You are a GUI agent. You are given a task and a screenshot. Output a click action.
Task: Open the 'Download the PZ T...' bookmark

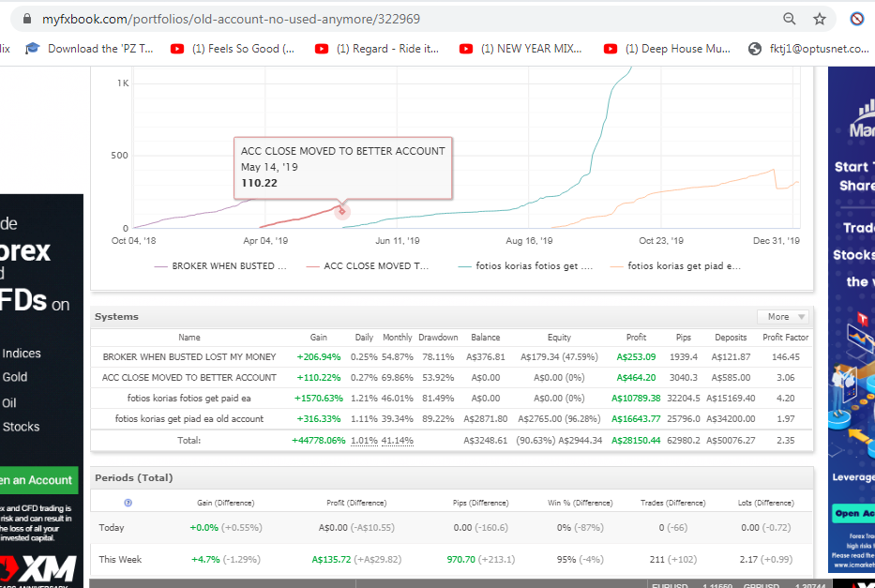[x=89, y=49]
